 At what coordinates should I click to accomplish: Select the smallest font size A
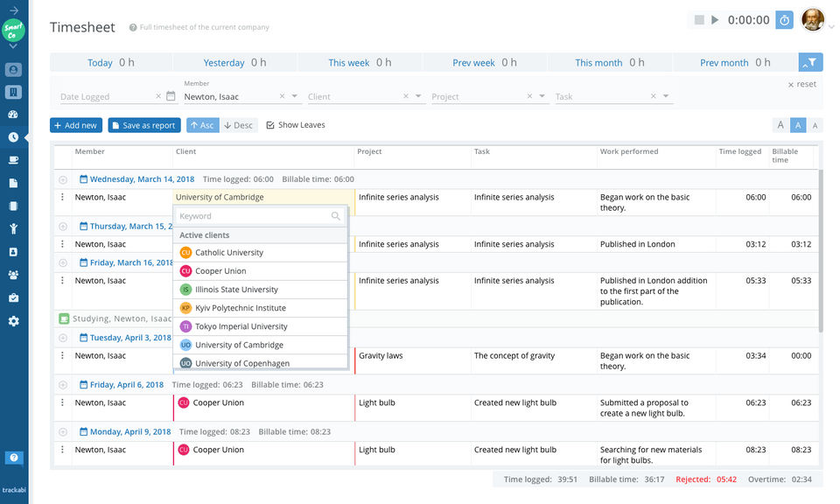point(815,125)
